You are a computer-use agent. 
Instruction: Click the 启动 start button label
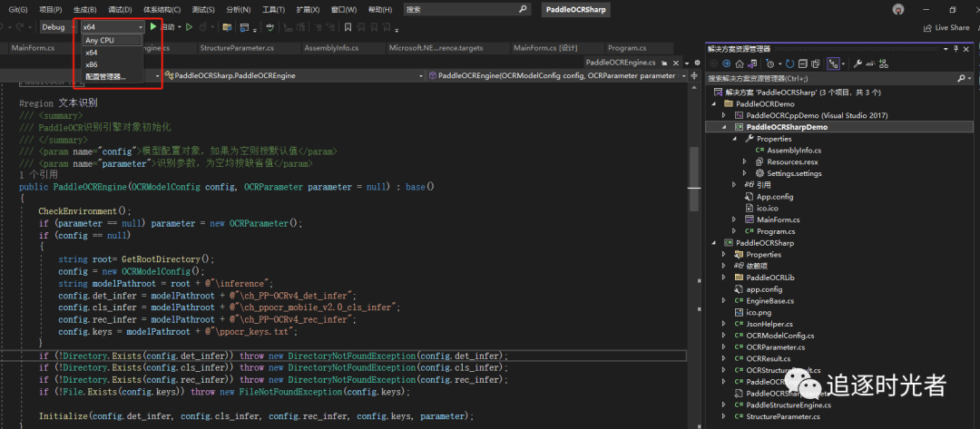(x=168, y=27)
